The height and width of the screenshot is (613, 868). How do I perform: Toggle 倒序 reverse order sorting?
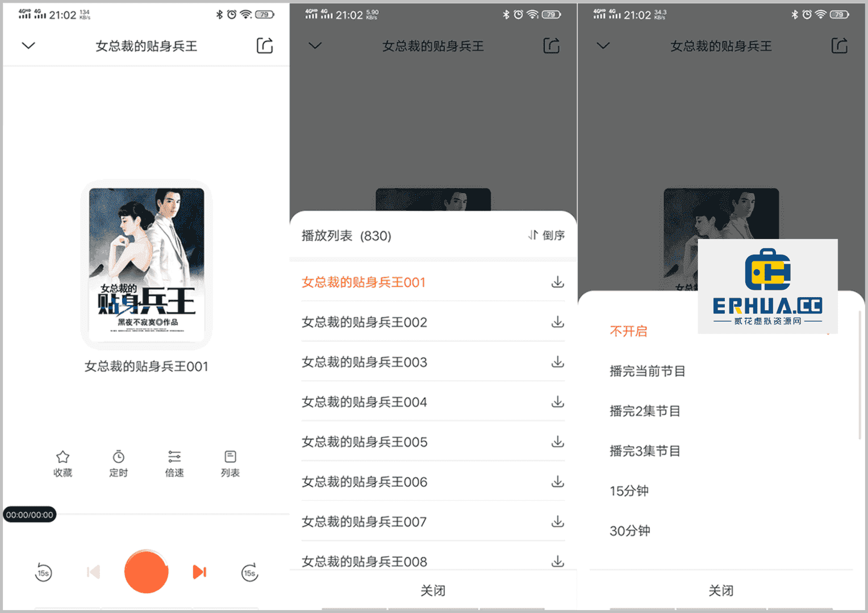pyautogui.click(x=546, y=235)
